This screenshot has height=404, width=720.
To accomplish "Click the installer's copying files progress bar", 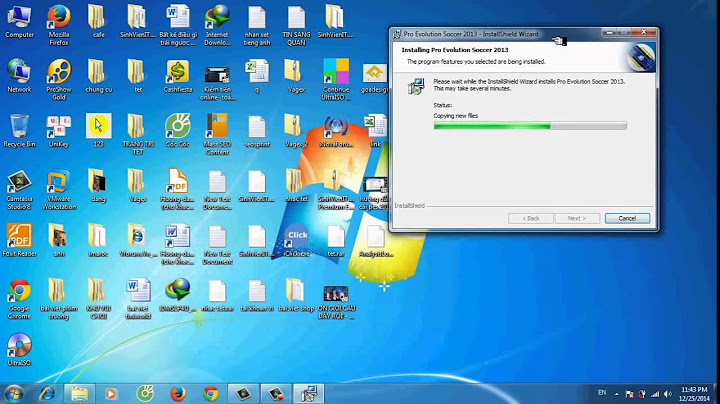I will coord(530,126).
